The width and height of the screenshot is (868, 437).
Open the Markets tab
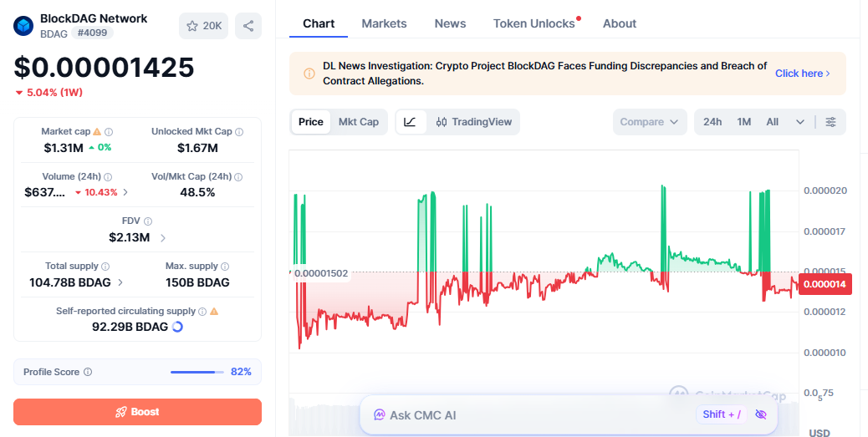pos(384,23)
